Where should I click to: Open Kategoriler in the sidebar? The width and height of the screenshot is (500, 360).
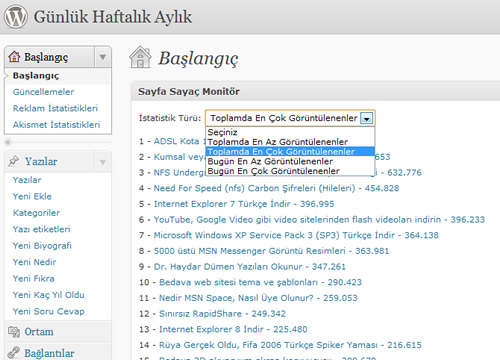[36, 213]
